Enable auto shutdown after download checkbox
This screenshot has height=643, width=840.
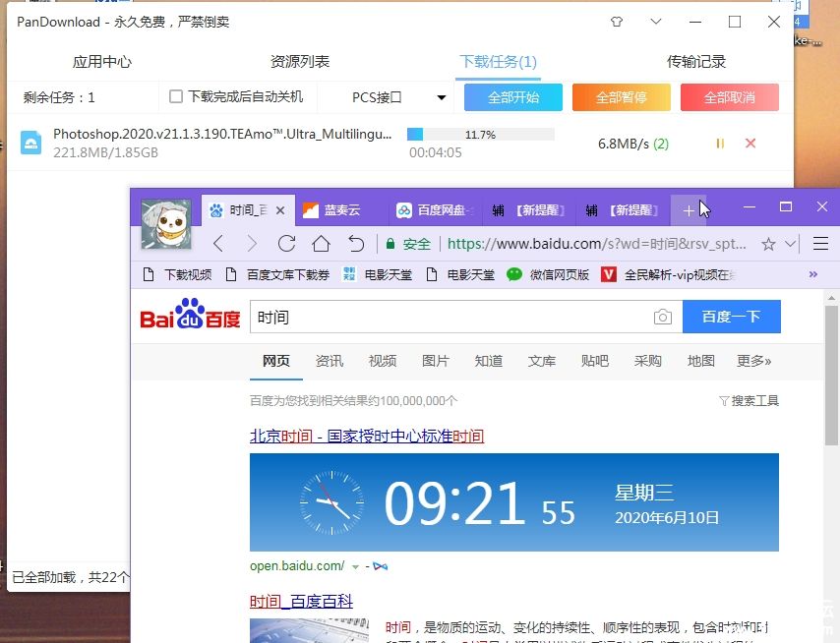click(x=176, y=96)
